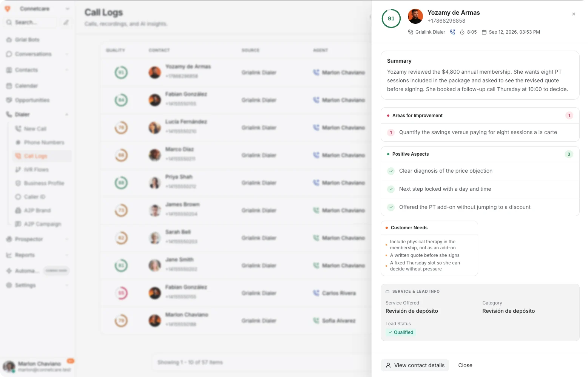Image resolution: width=588 pixels, height=377 pixels.
Task: Click the Service & Lead Info icon
Action: (x=387, y=292)
